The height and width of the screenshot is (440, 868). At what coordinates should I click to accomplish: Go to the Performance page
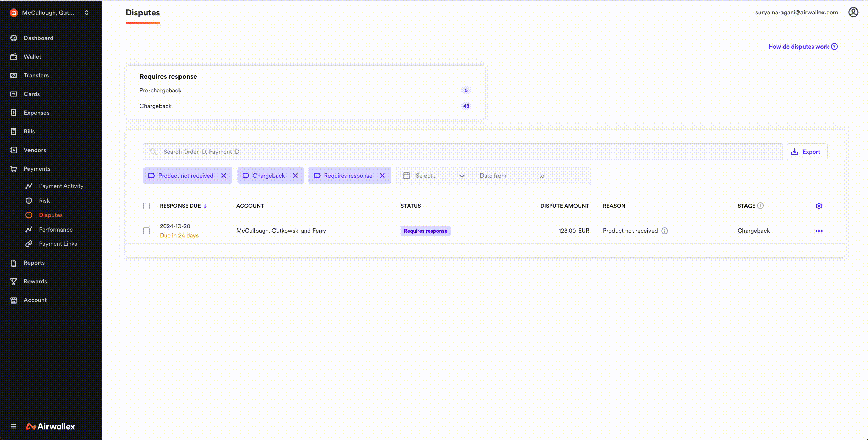[x=55, y=230]
